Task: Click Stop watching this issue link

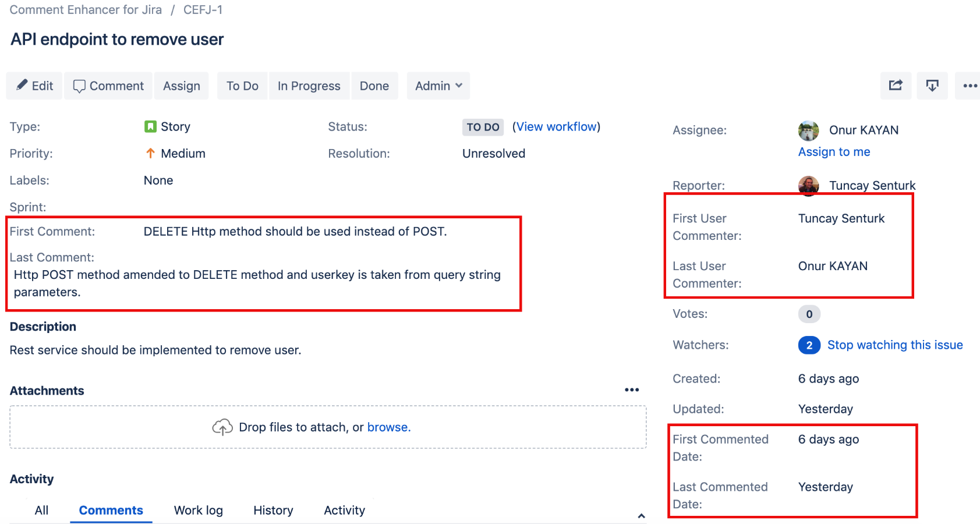Action: coord(895,345)
